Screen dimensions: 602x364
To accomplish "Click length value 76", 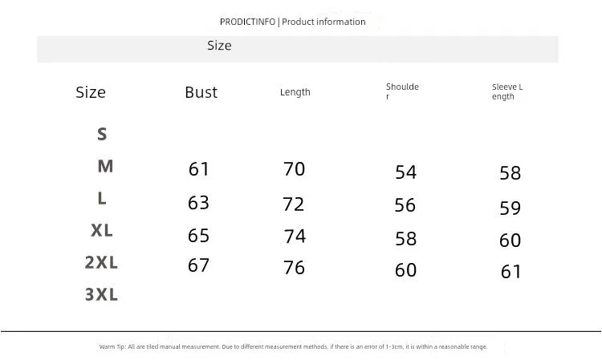I will (x=294, y=268).
